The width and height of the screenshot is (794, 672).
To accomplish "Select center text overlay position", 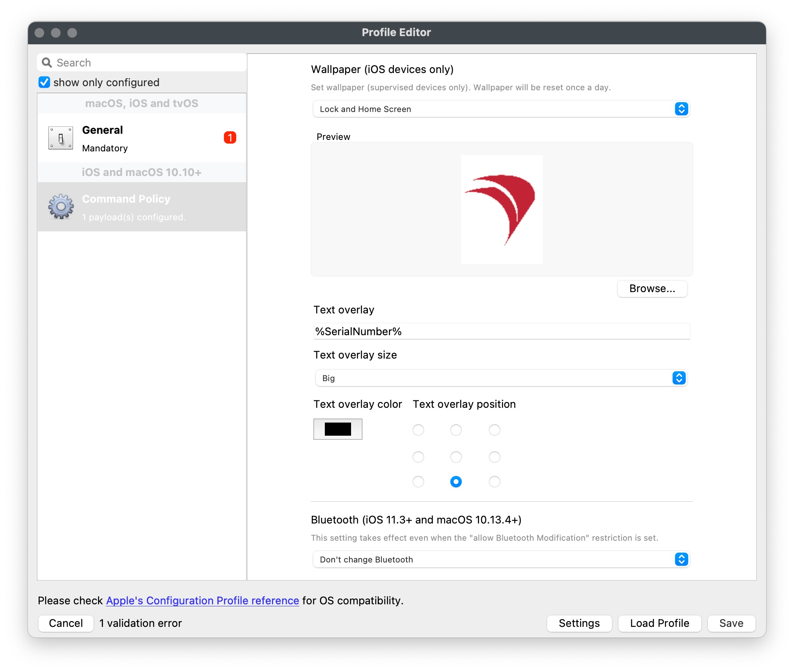I will 456,457.
